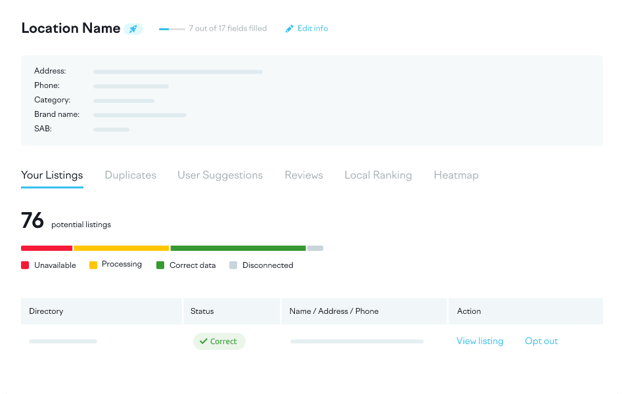Open the View listing link
Screen dimensions: 624x394
(480, 341)
